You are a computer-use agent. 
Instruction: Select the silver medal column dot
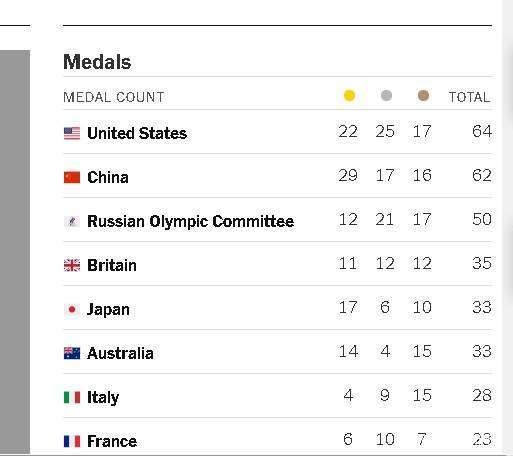(386, 96)
